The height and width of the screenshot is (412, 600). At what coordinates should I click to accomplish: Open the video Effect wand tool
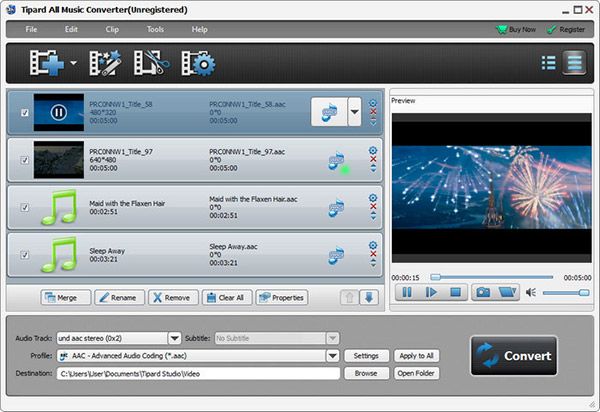pos(105,62)
